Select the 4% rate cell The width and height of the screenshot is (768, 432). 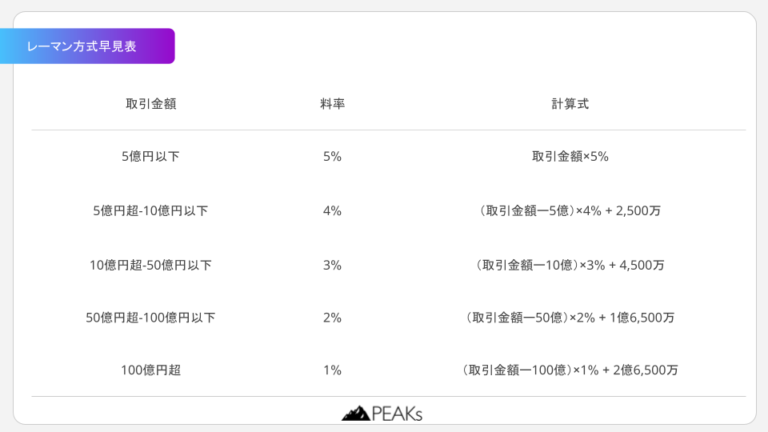click(x=332, y=211)
